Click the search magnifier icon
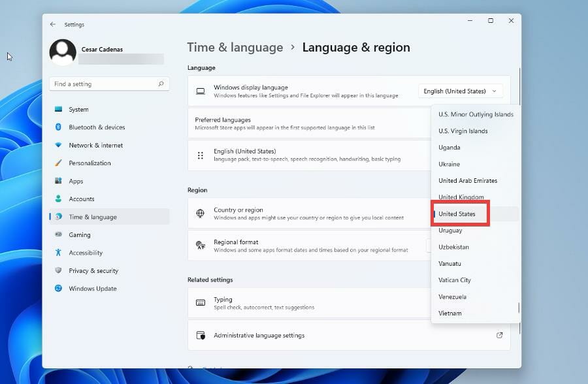The image size is (588, 384). click(161, 84)
